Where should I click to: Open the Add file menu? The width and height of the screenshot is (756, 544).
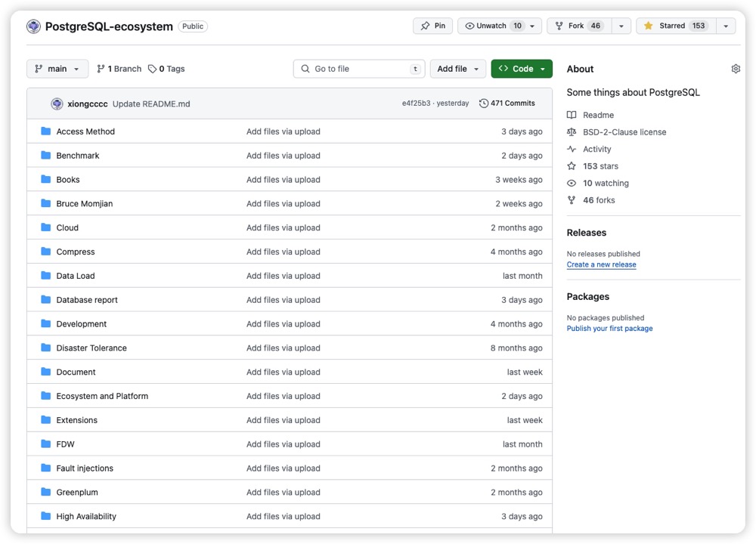tap(458, 69)
